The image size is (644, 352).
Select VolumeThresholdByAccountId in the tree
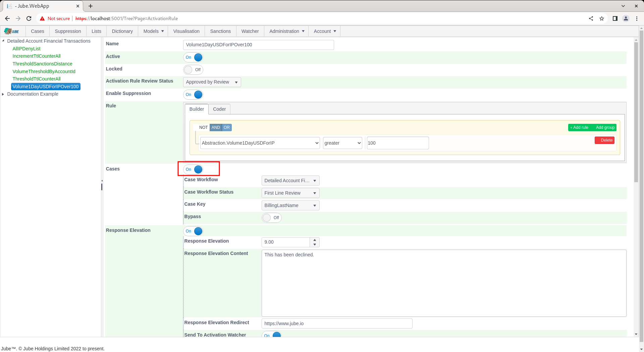(x=44, y=71)
